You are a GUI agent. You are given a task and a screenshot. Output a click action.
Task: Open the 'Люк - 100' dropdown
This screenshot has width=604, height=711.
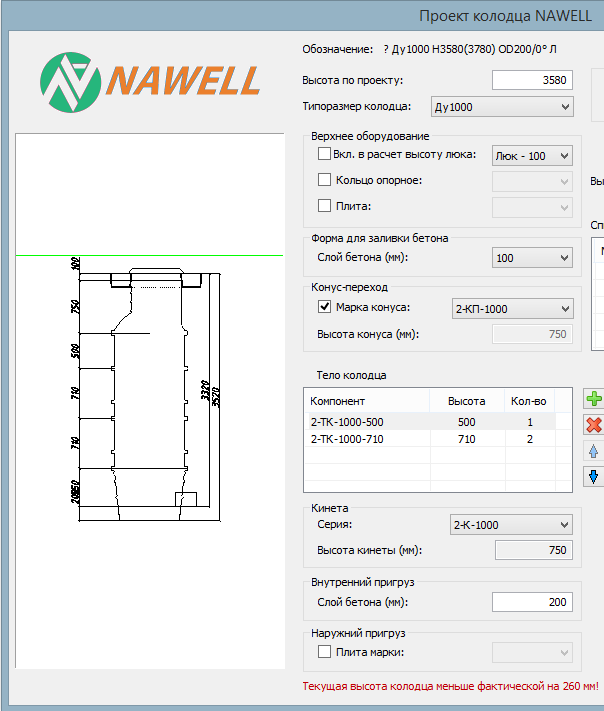tap(532, 156)
